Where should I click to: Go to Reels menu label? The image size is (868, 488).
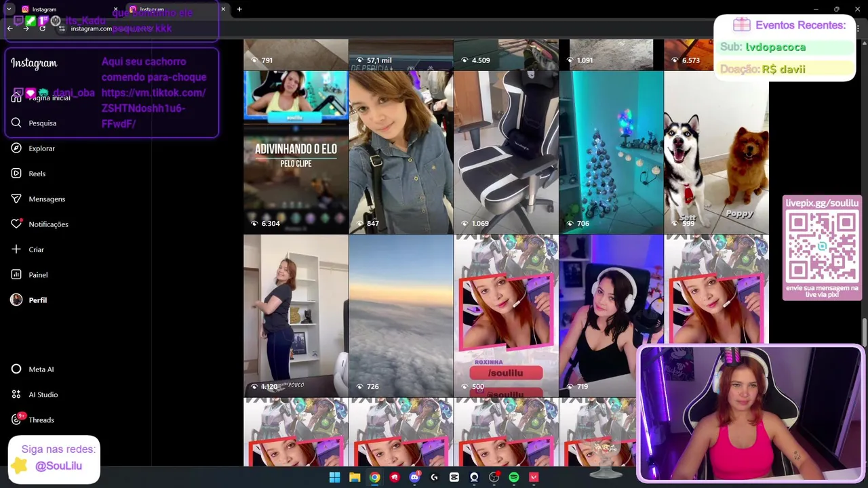click(x=37, y=174)
